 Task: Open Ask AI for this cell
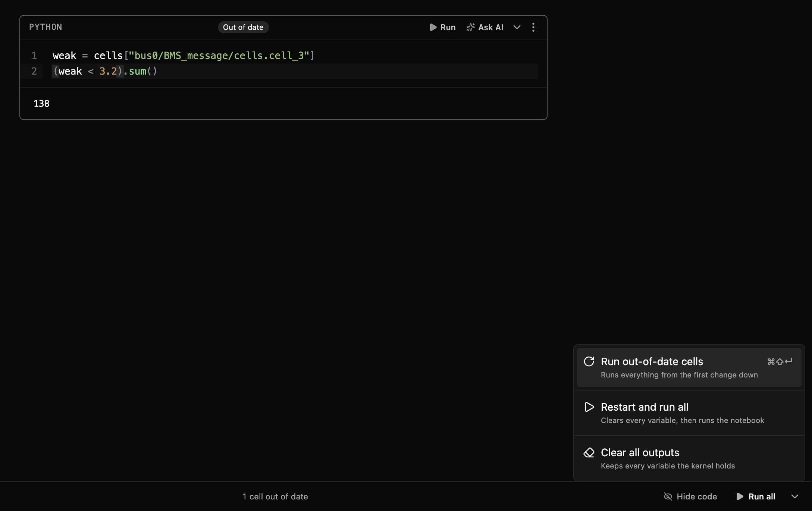(485, 27)
